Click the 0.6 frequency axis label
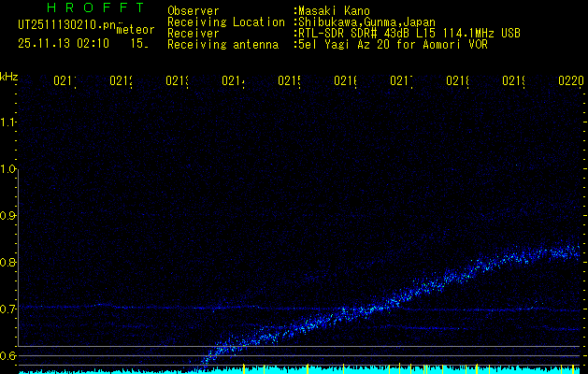The width and height of the screenshot is (588, 374). coord(8,355)
